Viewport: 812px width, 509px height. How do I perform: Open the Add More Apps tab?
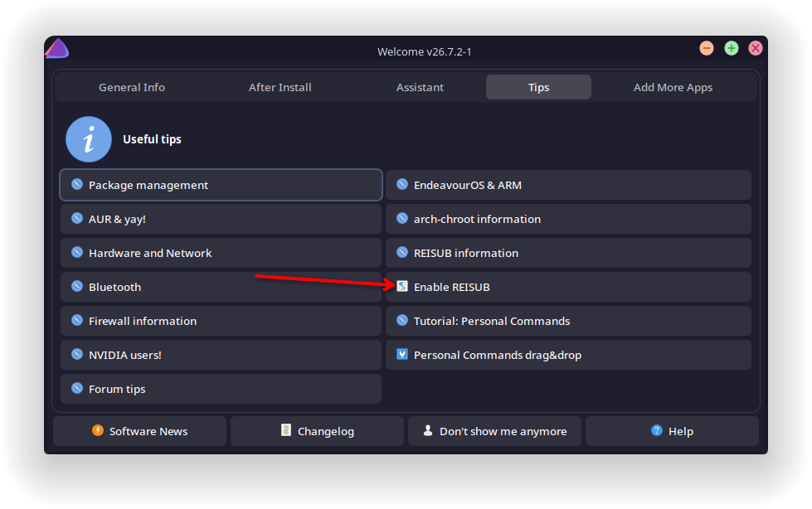pyautogui.click(x=673, y=88)
